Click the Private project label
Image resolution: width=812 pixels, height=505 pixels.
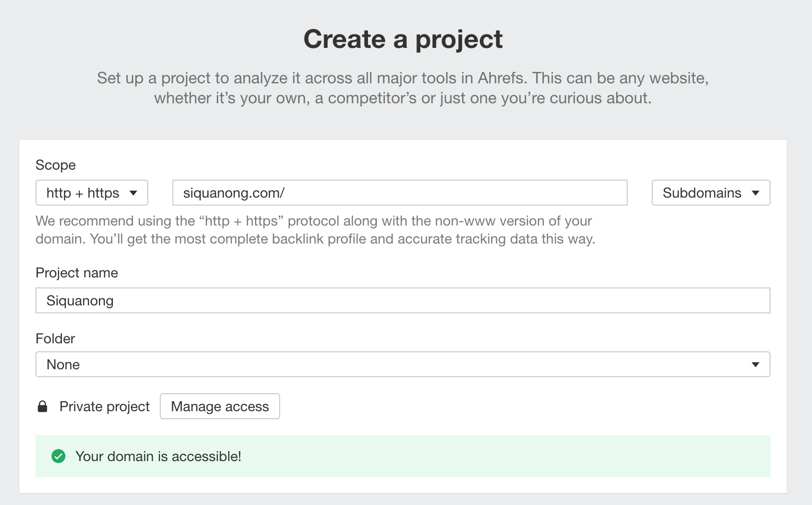pyautogui.click(x=104, y=406)
